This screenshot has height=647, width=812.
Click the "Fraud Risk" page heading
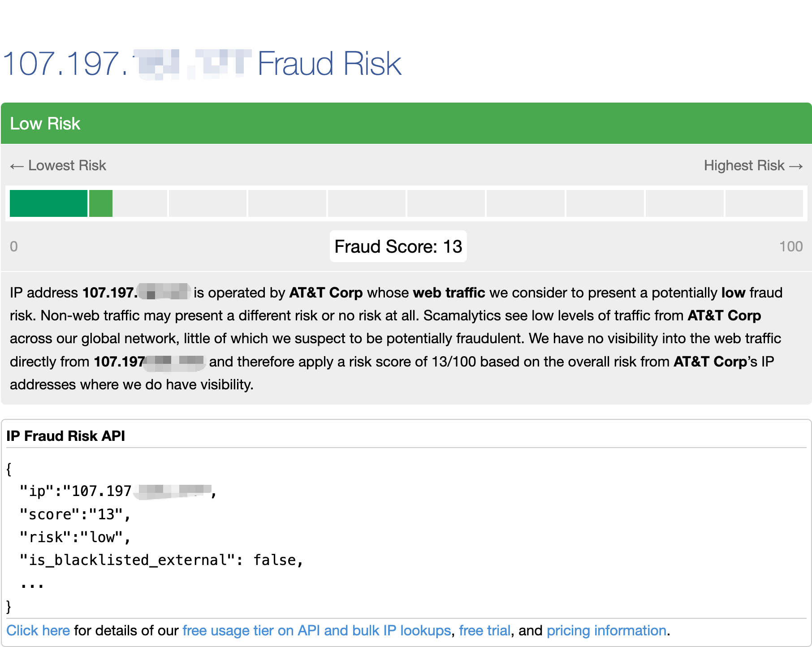tap(329, 64)
